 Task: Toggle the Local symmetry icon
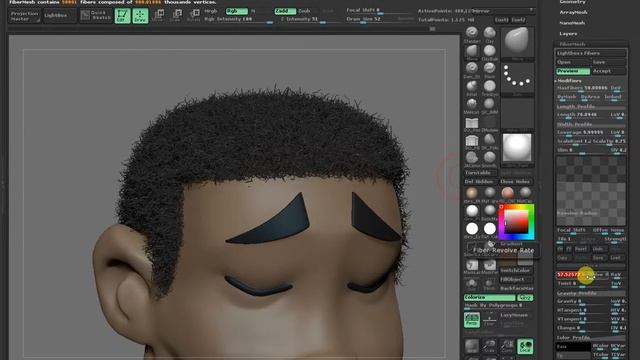[x=525, y=346]
